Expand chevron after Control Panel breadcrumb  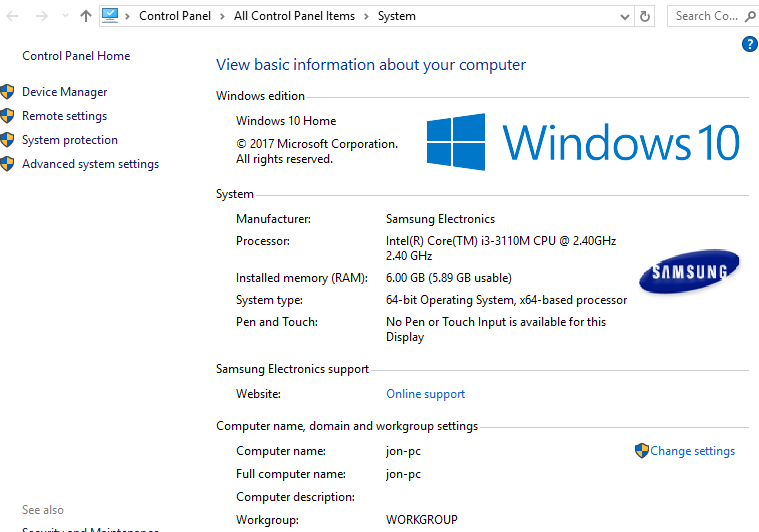pyautogui.click(x=222, y=16)
